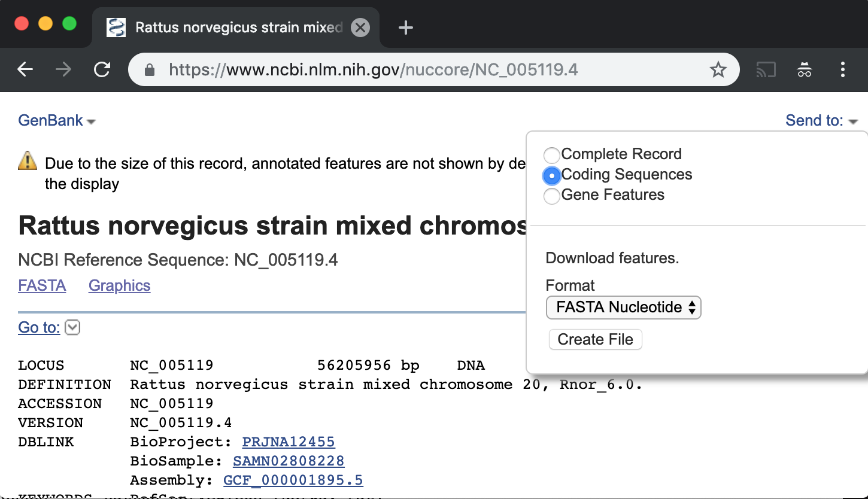The height and width of the screenshot is (499, 868).
Task: Close the Rattus norvegicus tab
Action: pos(360,28)
